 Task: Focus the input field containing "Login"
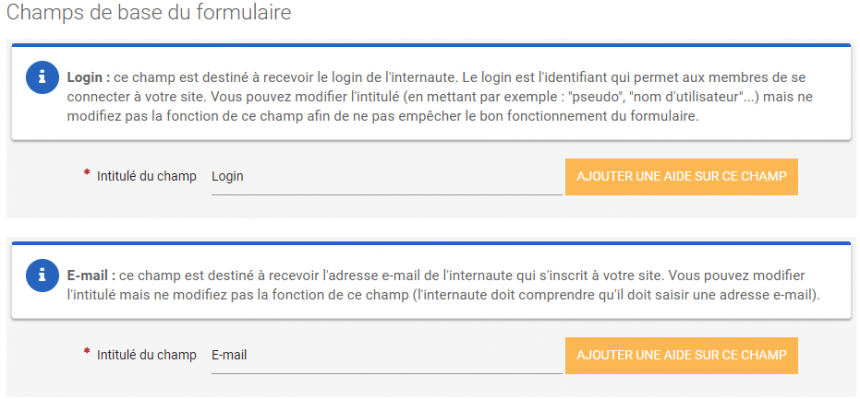pos(387,177)
